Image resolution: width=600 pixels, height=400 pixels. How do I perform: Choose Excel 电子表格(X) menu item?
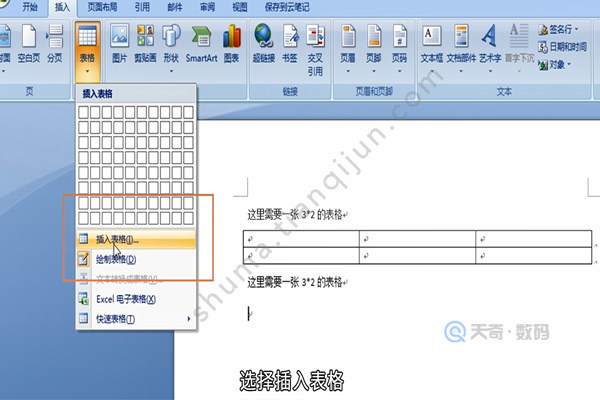[x=136, y=299]
